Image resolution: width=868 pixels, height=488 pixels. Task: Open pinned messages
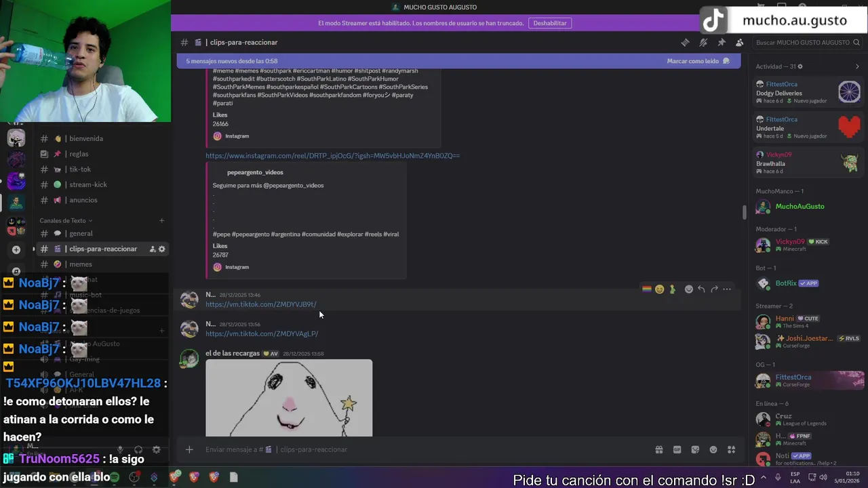click(x=722, y=42)
